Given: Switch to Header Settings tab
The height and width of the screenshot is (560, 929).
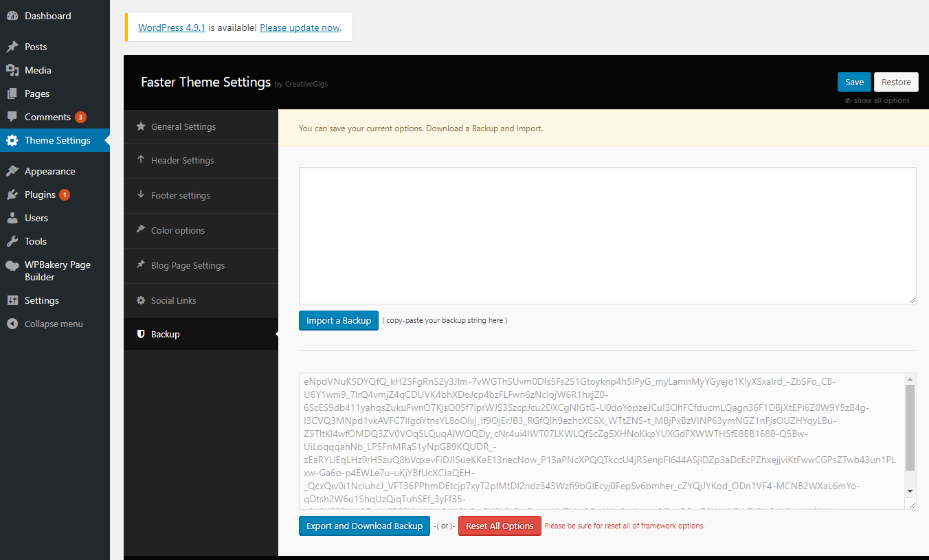Looking at the screenshot, I should [x=182, y=160].
